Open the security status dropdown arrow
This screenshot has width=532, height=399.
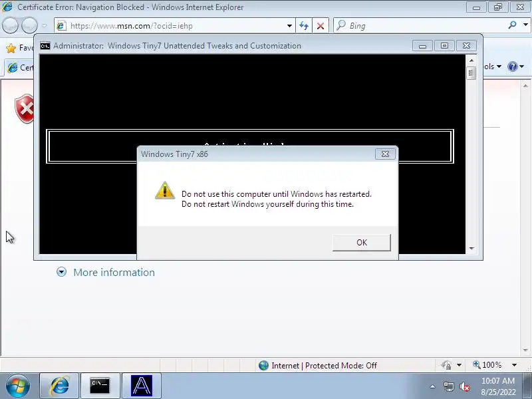coord(459,365)
